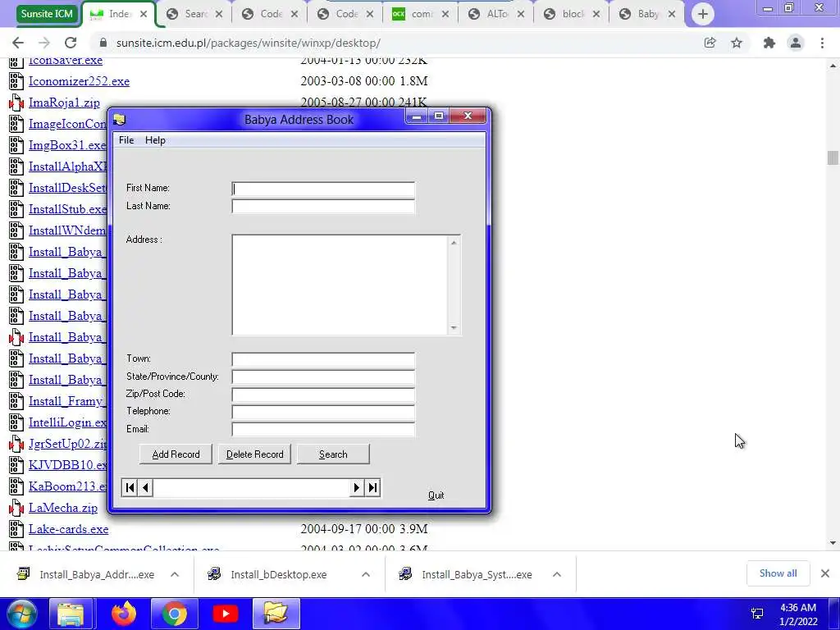
Task: Focus the Town field
Action: pyautogui.click(x=323, y=359)
